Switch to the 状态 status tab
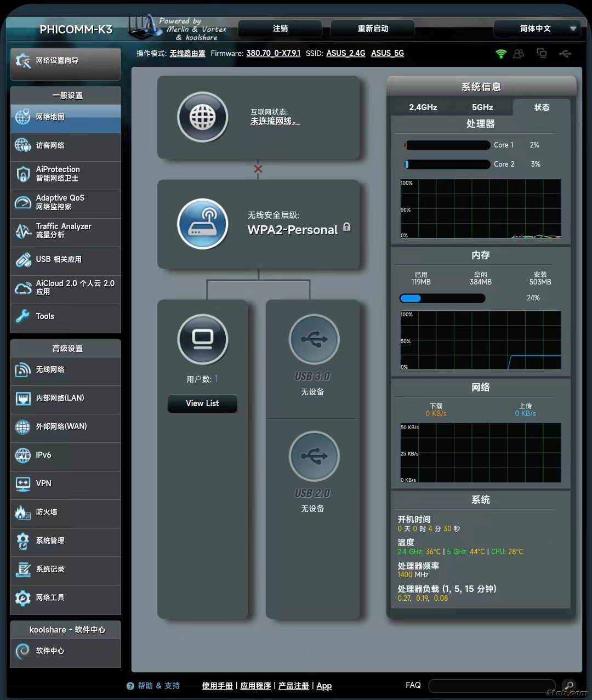The width and height of the screenshot is (592, 700). 542,107
